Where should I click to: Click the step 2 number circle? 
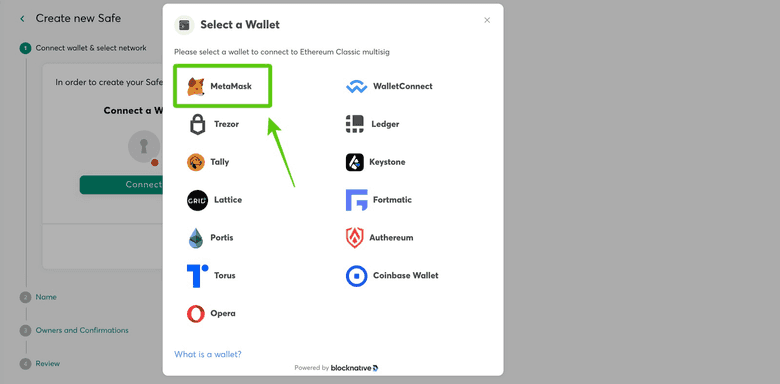25,297
